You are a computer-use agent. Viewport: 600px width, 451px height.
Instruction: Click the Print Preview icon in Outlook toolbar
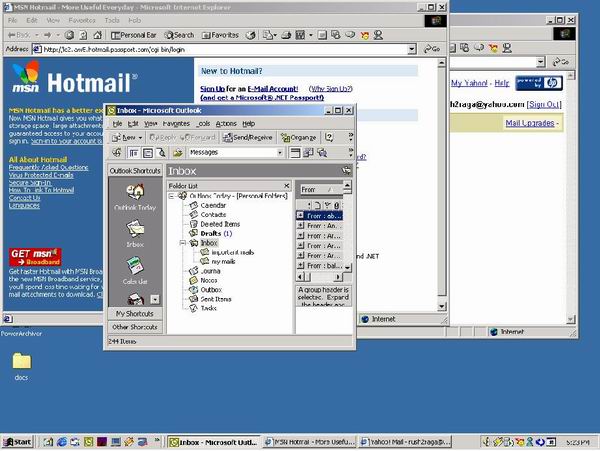161,153
